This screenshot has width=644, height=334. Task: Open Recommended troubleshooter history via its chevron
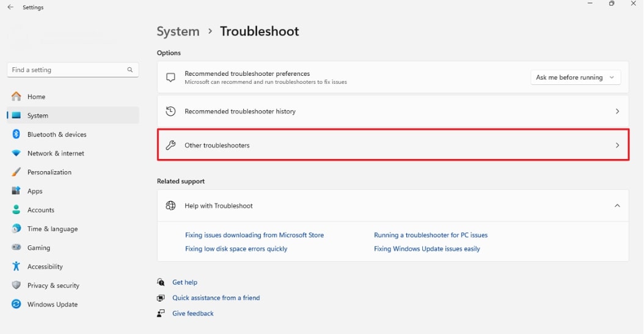tap(617, 111)
